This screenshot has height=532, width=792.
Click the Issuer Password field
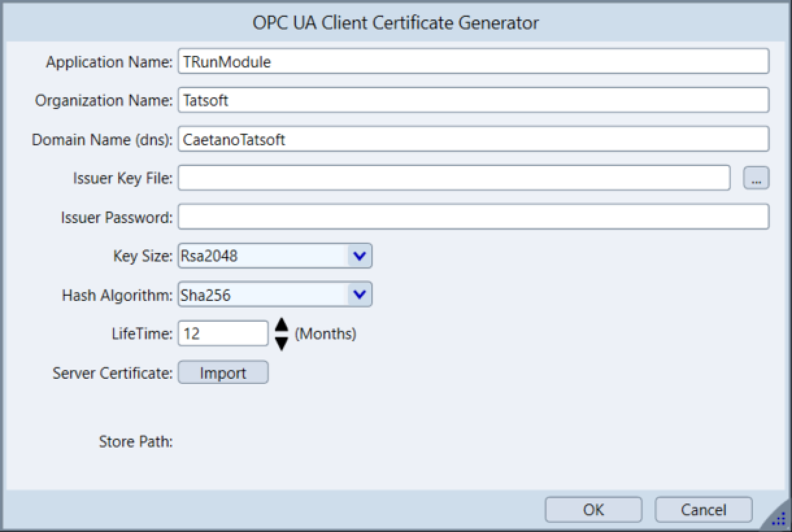(x=473, y=217)
